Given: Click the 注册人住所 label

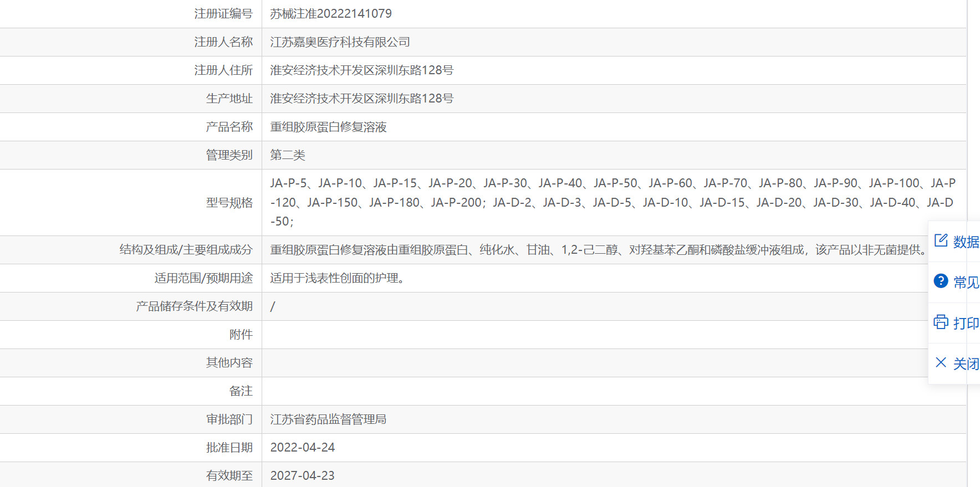Looking at the screenshot, I should (x=223, y=70).
